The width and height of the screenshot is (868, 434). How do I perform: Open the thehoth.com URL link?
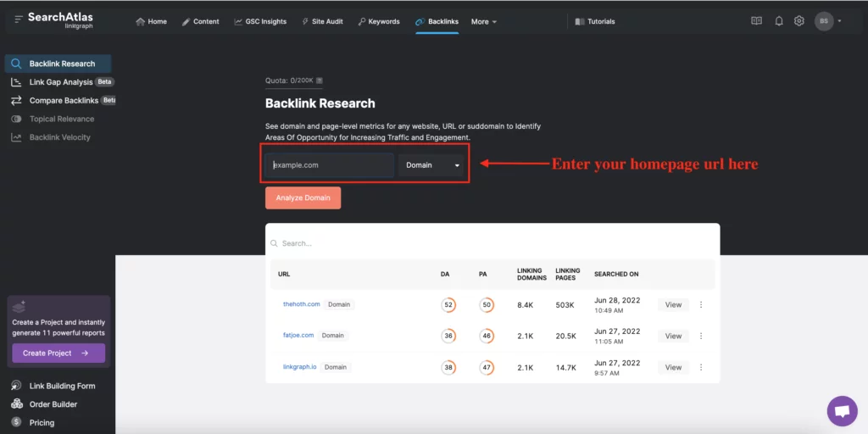[302, 304]
